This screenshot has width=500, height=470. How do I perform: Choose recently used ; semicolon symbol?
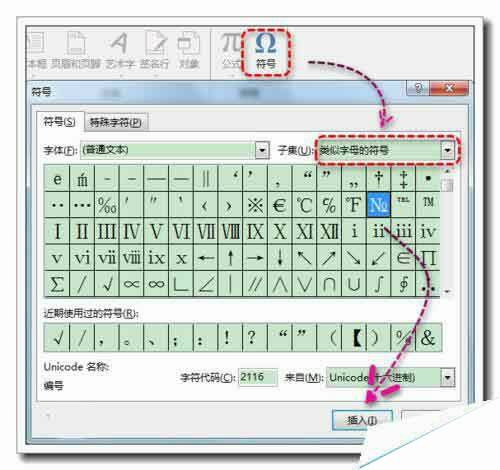[x=181, y=337]
